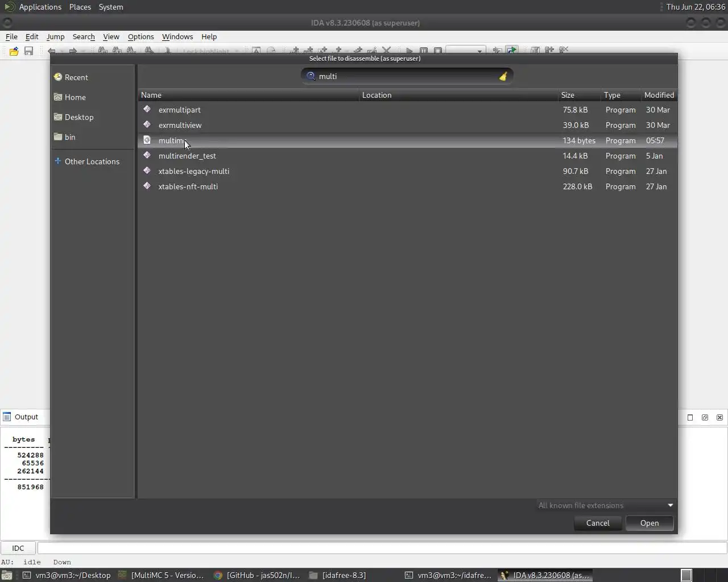The width and height of the screenshot is (728, 582).
Task: Switch to MultiMC 5 taskbar window
Action: [x=161, y=575]
